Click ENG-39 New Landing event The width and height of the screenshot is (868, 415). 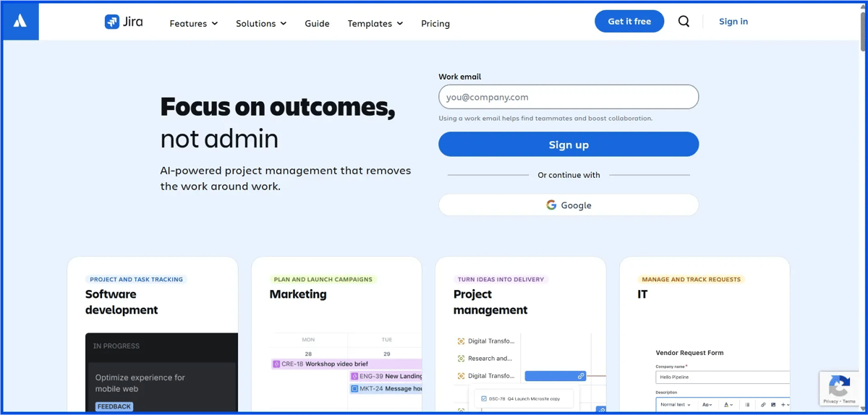click(386, 376)
